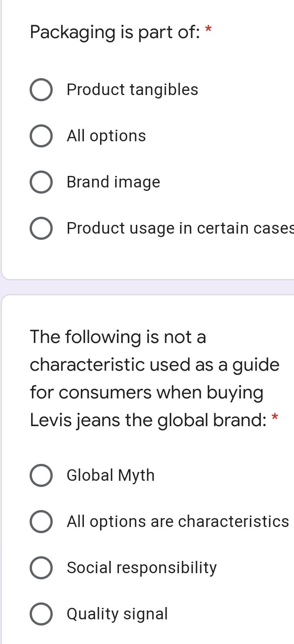Viewport: 294px width, 644px height.
Task: Click the "Product tangibles" answer label
Action: (x=132, y=90)
